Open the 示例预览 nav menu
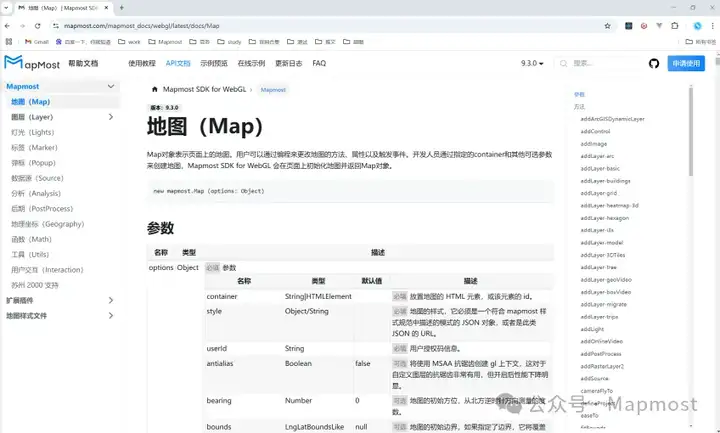The image size is (720, 433). pos(214,63)
